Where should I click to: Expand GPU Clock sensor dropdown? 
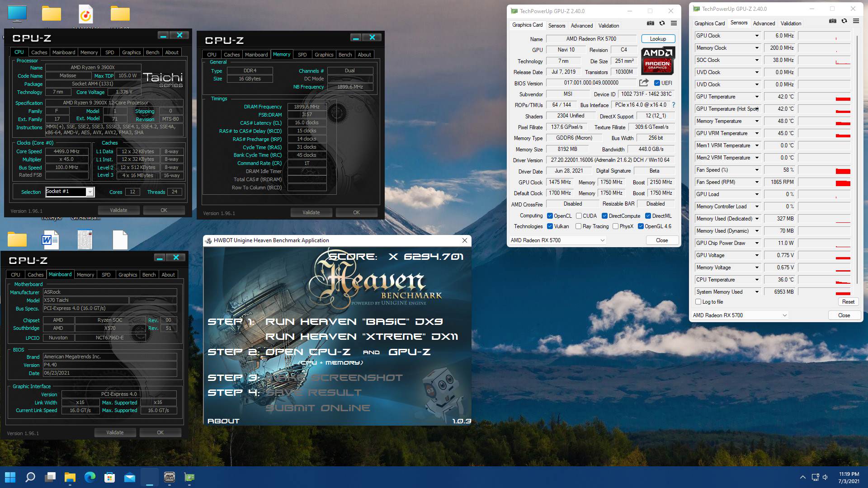point(757,36)
